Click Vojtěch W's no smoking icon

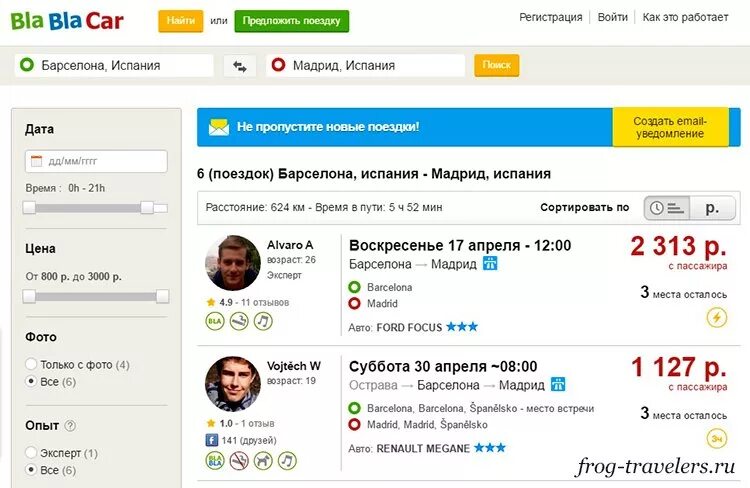pyautogui.click(x=239, y=461)
